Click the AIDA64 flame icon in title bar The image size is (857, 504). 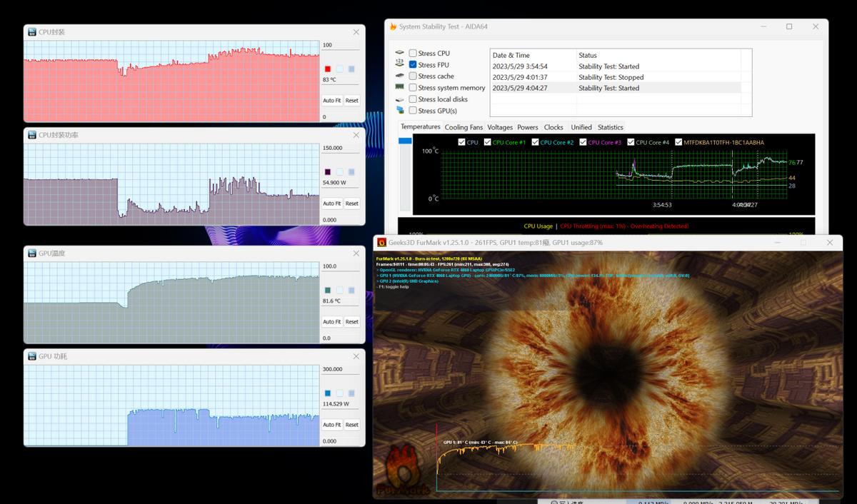393,27
